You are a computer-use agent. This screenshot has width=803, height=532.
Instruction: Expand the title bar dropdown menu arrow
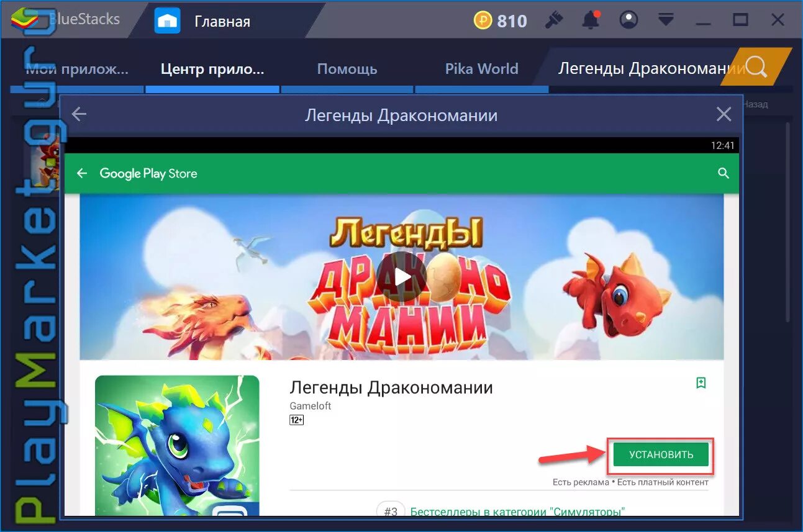tap(666, 20)
